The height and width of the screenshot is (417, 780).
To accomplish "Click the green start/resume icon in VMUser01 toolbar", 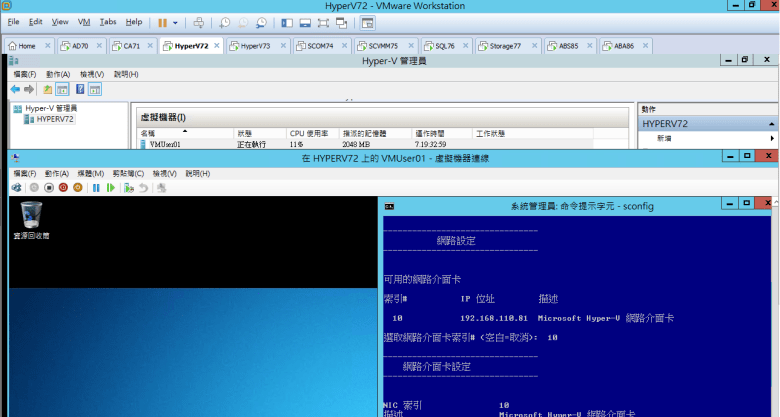I will (111, 187).
